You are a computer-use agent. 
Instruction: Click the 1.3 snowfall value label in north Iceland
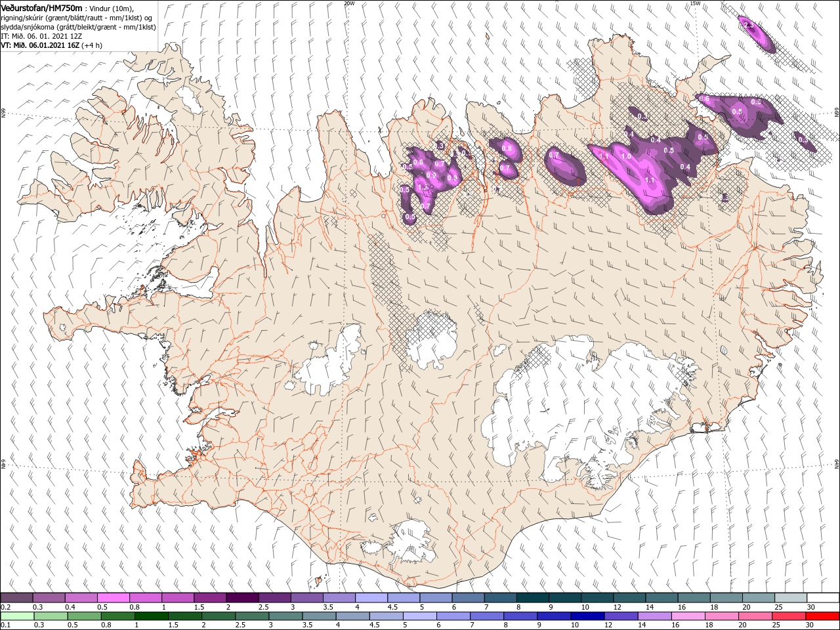423,187
